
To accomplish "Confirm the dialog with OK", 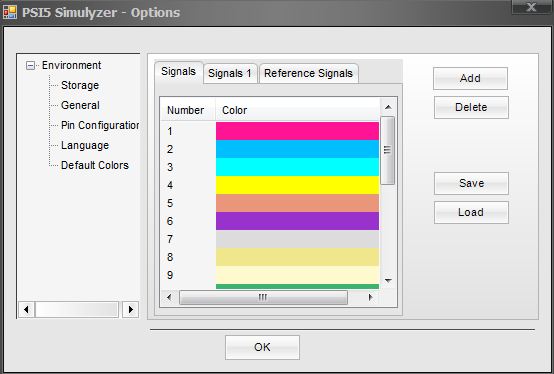I will [x=262, y=347].
